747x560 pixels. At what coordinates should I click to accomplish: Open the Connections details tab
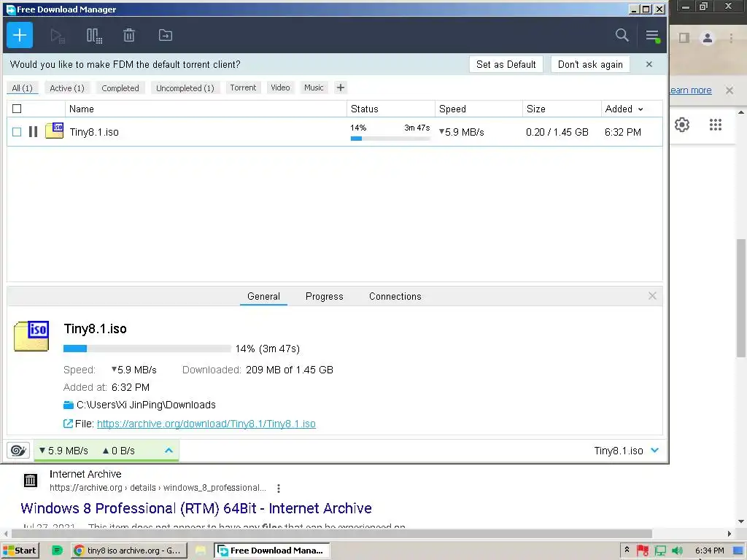395,296
